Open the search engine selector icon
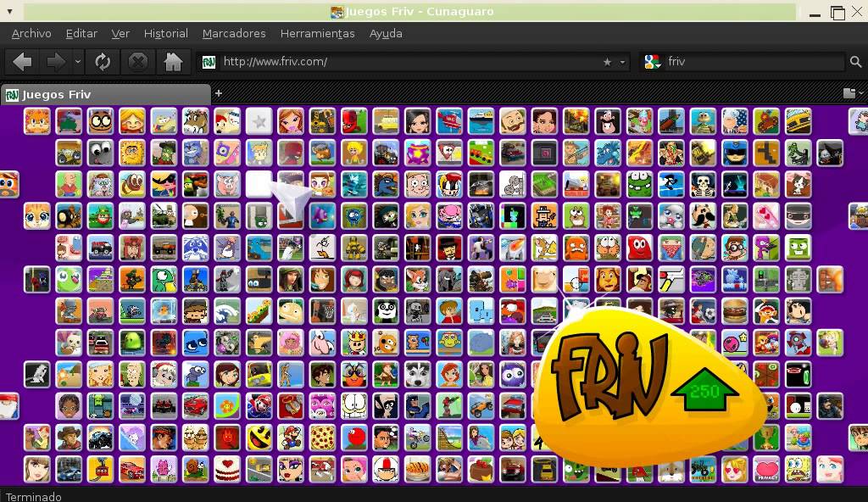Image resolution: width=868 pixels, height=502 pixels. pos(652,62)
